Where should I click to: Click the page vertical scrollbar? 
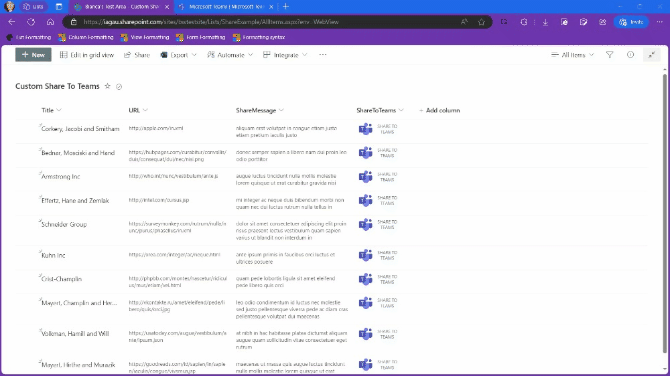(x=665, y=214)
